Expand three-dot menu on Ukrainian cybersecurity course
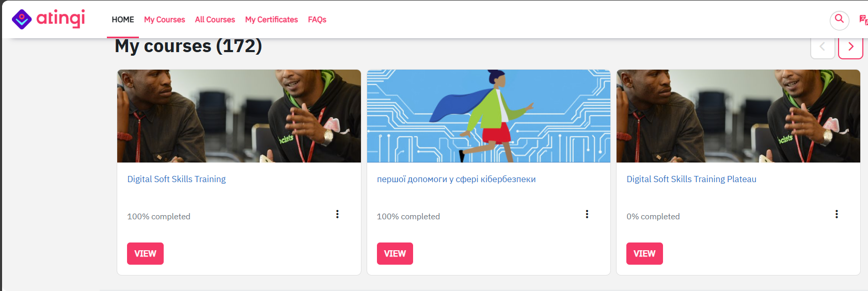The height and width of the screenshot is (291, 868). pyautogui.click(x=587, y=214)
